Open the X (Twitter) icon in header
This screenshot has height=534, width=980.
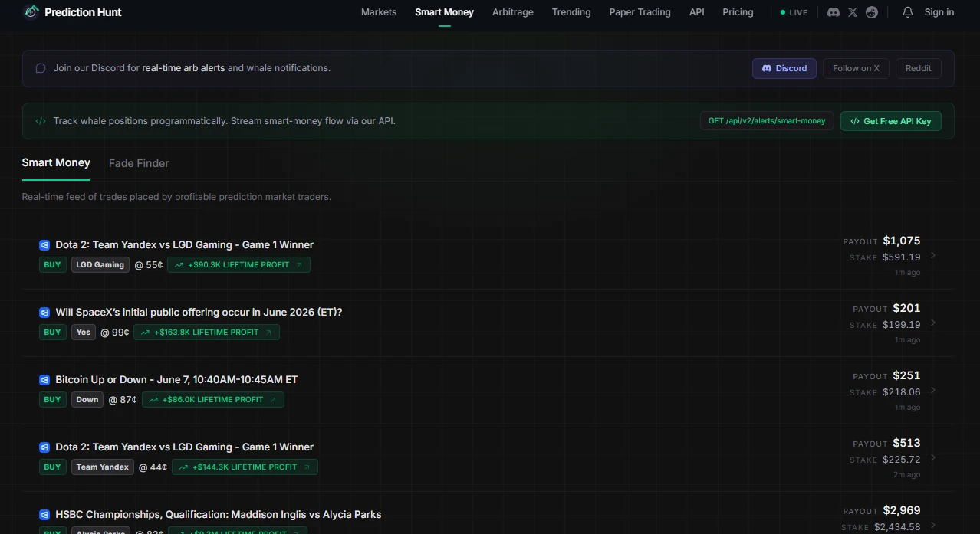(x=853, y=12)
